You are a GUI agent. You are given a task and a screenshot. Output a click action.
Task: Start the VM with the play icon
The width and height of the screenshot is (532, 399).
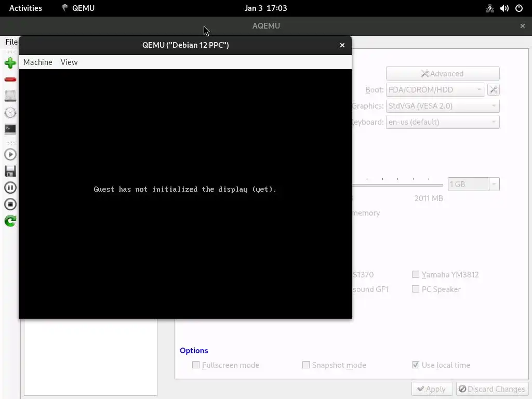[10, 155]
